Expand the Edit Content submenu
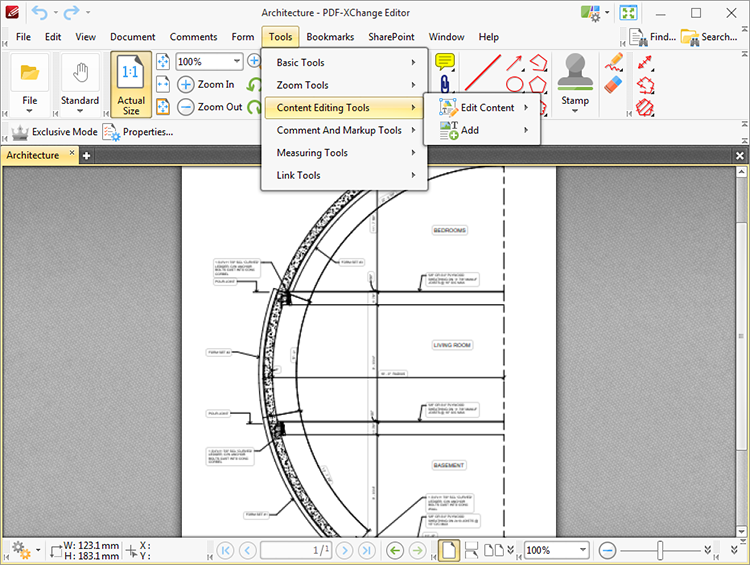This screenshot has height=565, width=750. click(486, 108)
